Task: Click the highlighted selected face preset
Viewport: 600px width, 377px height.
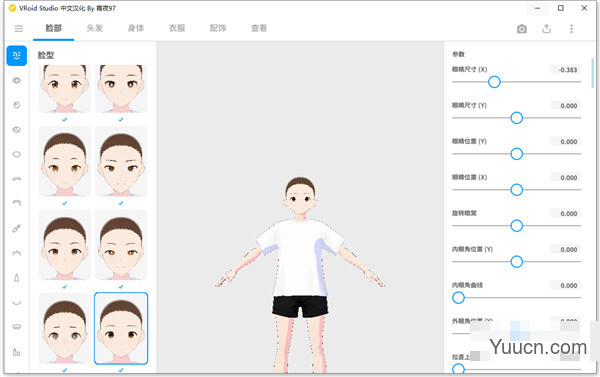Action: (121, 328)
